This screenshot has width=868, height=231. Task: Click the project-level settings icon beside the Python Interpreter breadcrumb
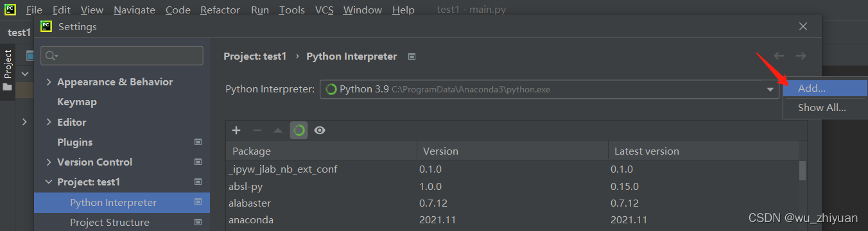point(412,56)
